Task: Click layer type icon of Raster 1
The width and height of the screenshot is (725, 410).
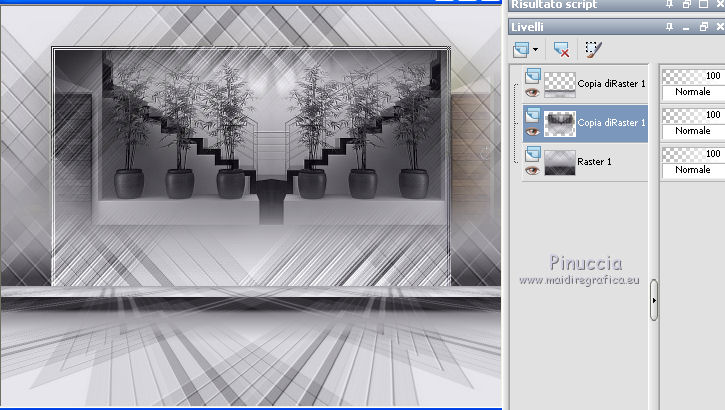Action: coord(533,153)
